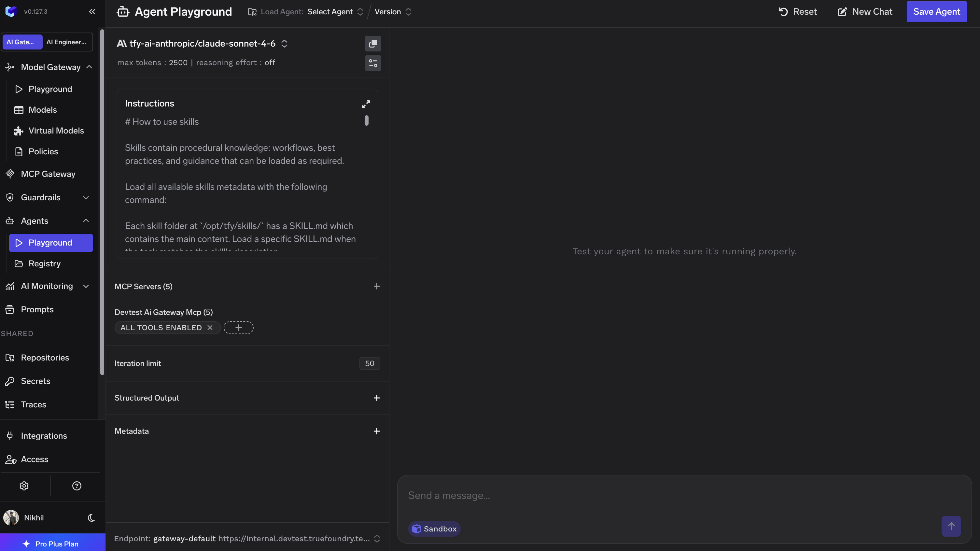Open the Select Agent dropdown

point(335,12)
